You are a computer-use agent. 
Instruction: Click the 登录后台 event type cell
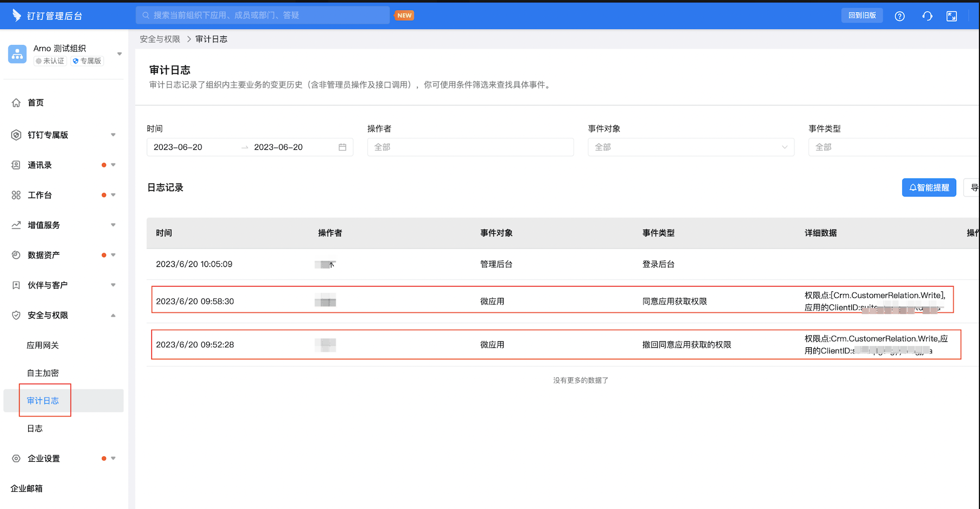pos(659,264)
